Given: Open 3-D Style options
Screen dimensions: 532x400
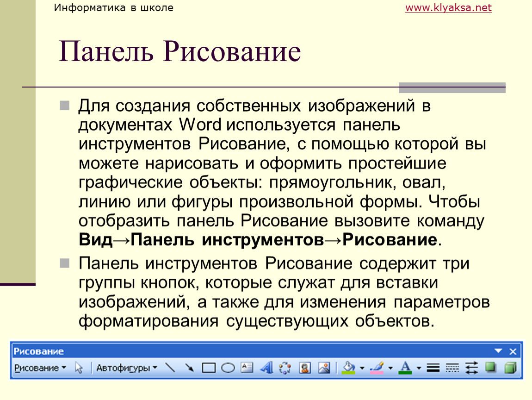Looking at the screenshot, I should click(x=510, y=368).
